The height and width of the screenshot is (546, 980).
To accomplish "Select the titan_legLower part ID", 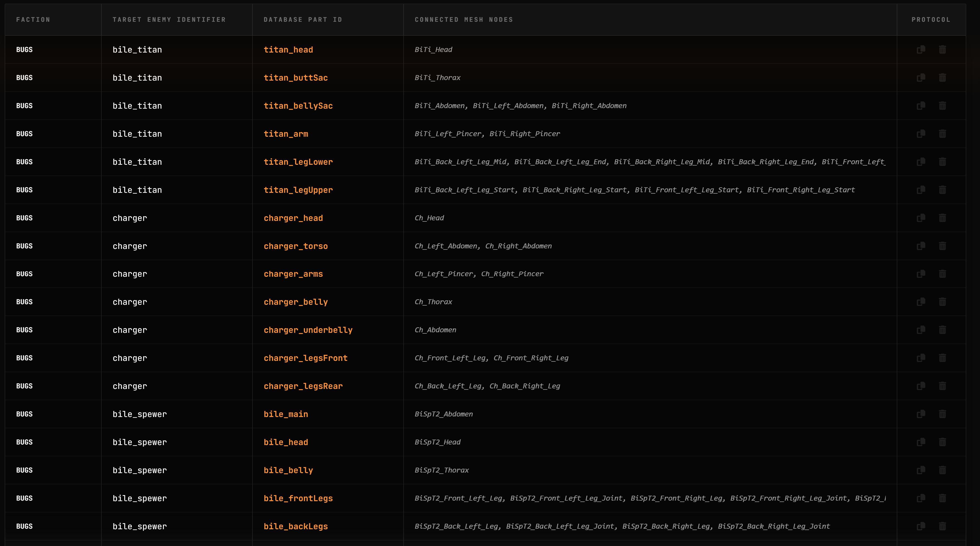I will click(298, 162).
